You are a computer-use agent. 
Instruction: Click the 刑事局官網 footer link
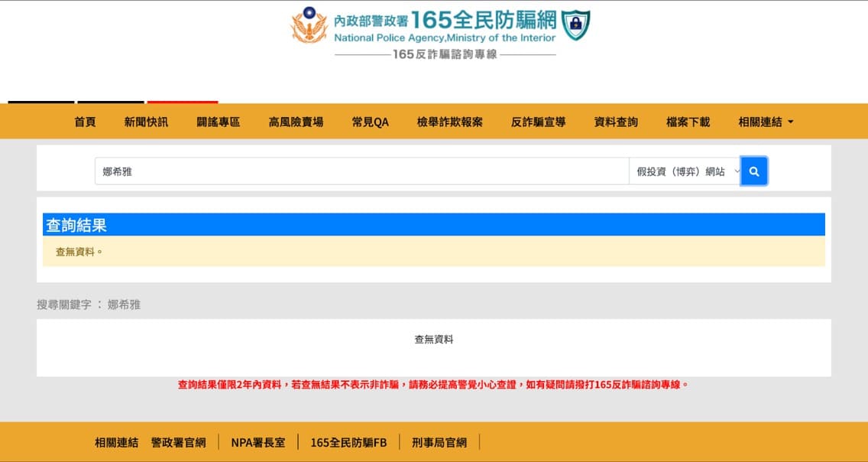coord(439,442)
